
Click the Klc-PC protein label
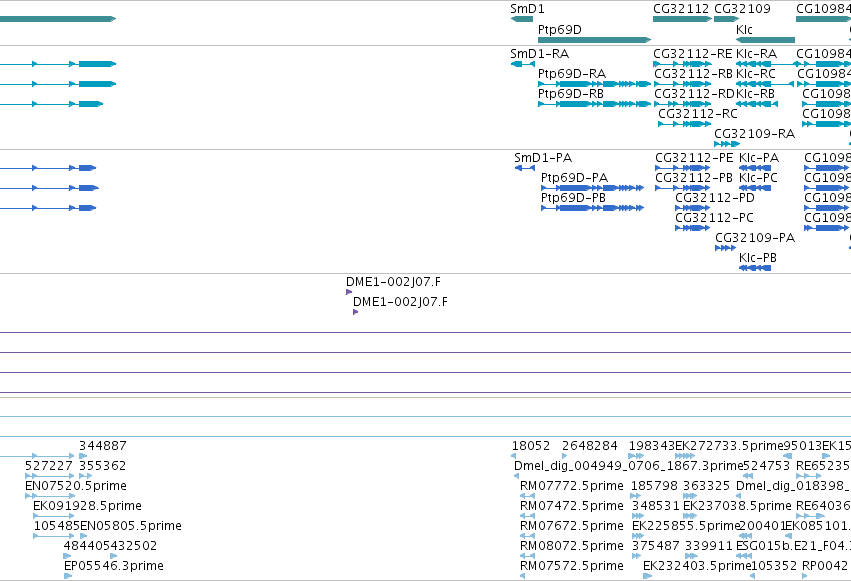pos(758,177)
